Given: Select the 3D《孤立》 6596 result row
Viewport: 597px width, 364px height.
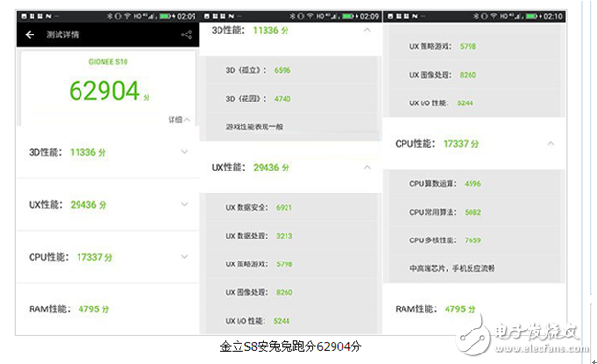Looking at the screenshot, I should tap(291, 70).
